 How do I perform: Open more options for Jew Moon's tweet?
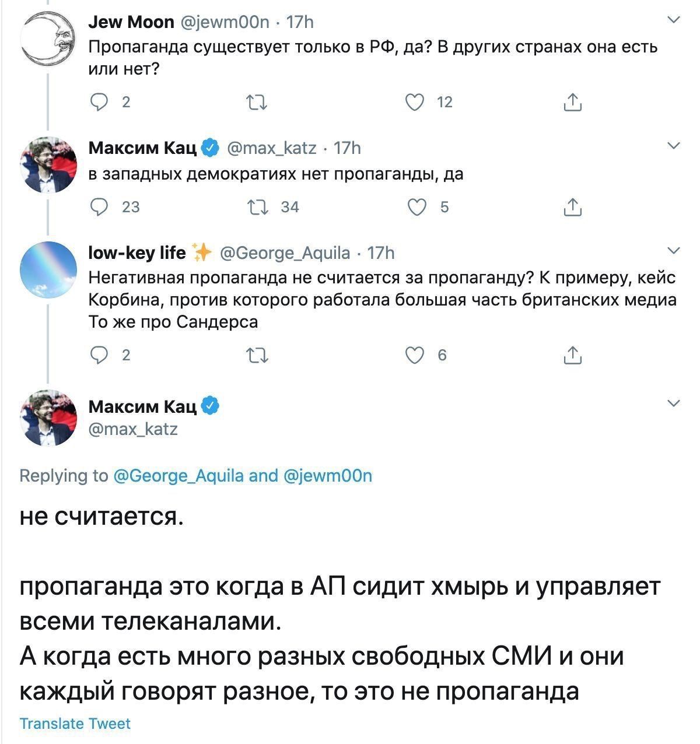click(x=674, y=21)
